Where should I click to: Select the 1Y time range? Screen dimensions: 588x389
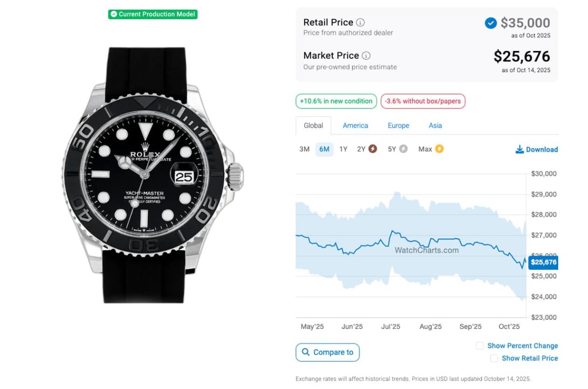coord(343,149)
